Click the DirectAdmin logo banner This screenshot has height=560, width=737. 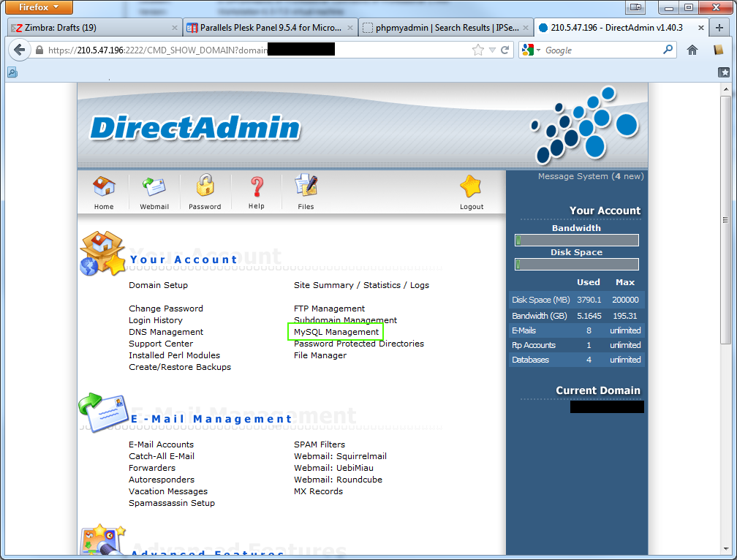(195, 128)
